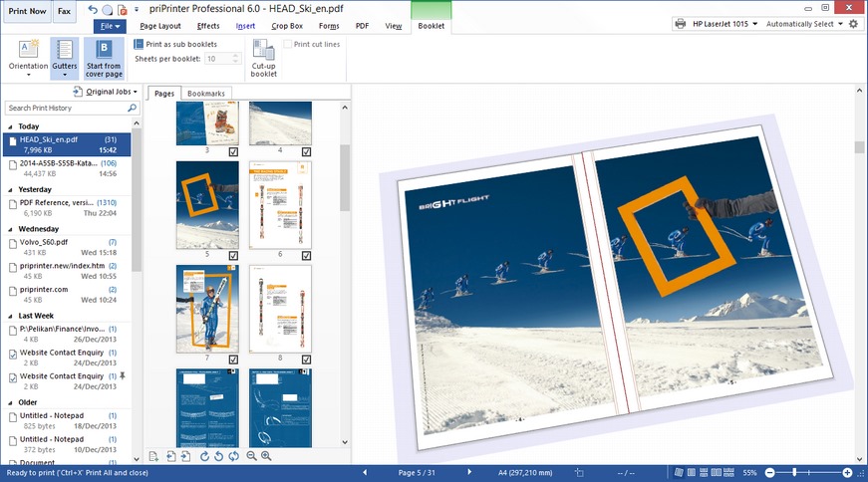868x482 pixels.
Task: Click the add blank page icon below thumbnails
Action: click(153, 456)
